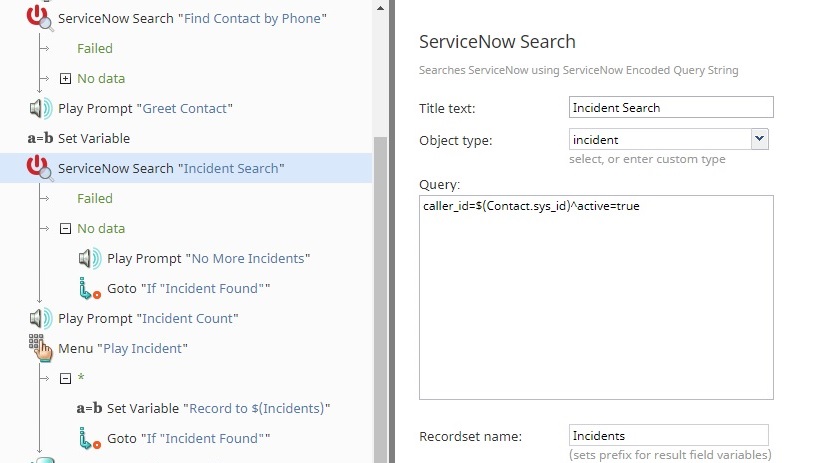828x463 pixels.
Task: Collapse No data under Incident Search
Action: (65, 229)
